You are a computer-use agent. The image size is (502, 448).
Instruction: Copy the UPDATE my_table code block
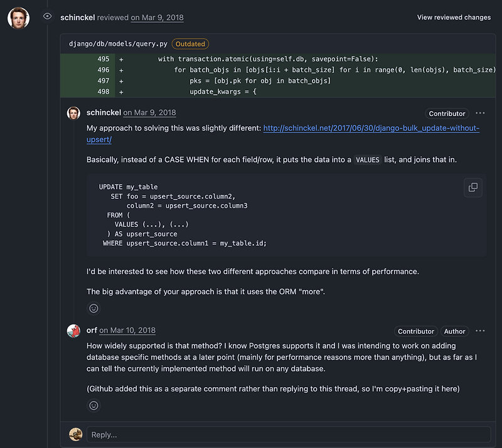coord(473,187)
